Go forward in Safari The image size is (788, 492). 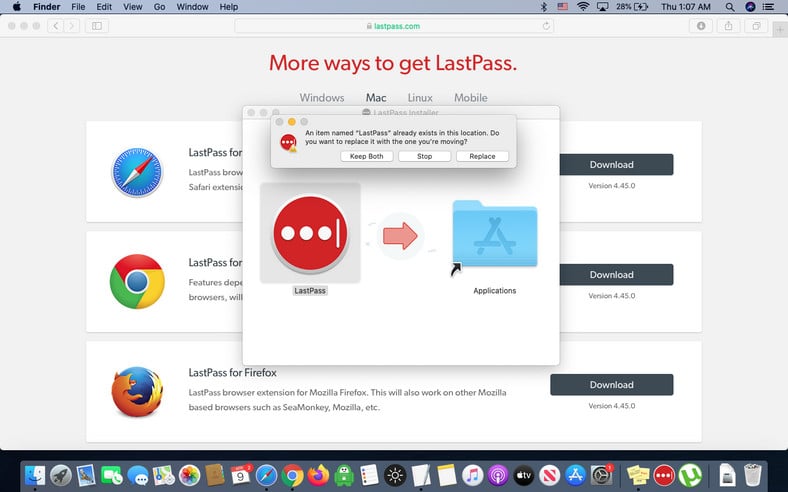coord(72,26)
